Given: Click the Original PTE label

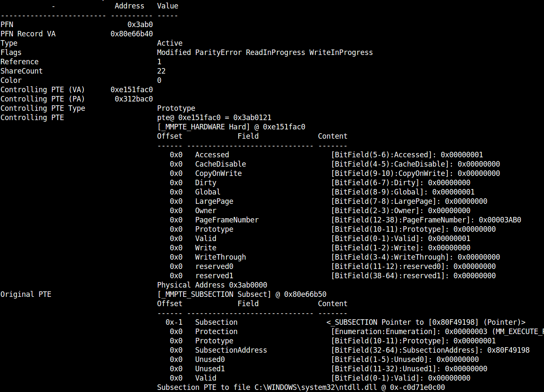Looking at the screenshot, I should coord(26,294).
